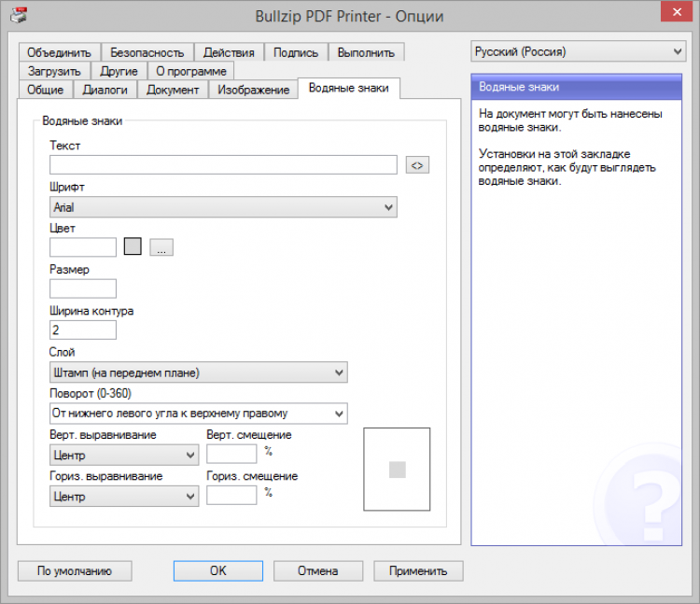Click the Отмена button

[318, 571]
